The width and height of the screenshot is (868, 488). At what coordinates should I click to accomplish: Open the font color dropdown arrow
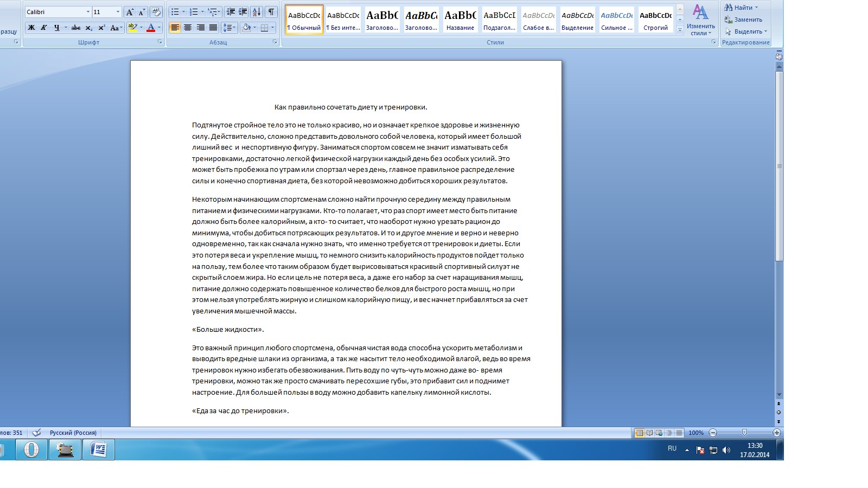(159, 28)
